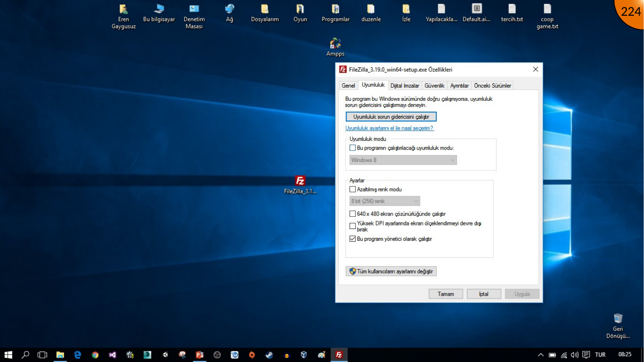Select the Default.ai... file icon
Viewport: 644px width, 362px height.
point(477,13)
